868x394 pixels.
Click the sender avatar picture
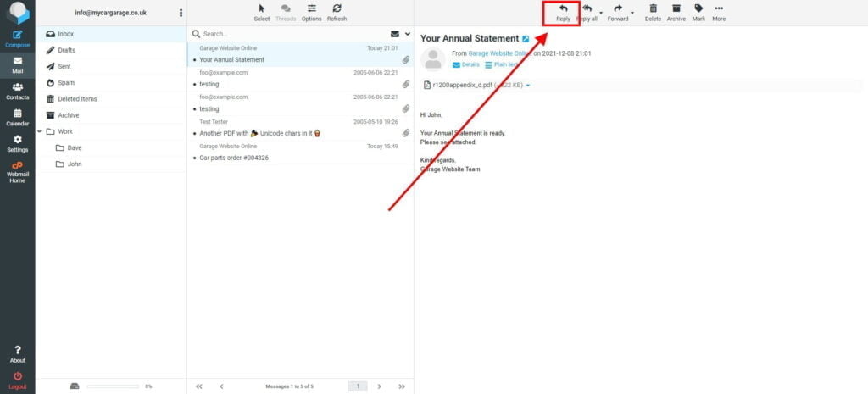(x=433, y=59)
